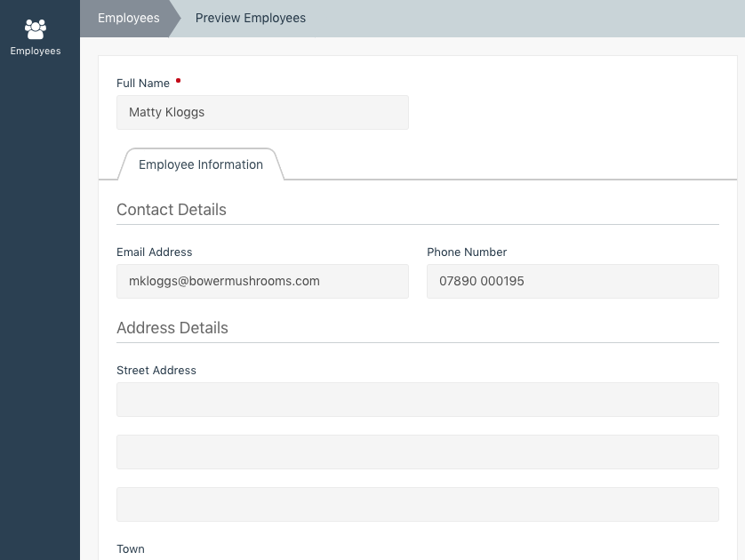This screenshot has width=745, height=560.
Task: Click the Full Name label text
Action: [143, 84]
